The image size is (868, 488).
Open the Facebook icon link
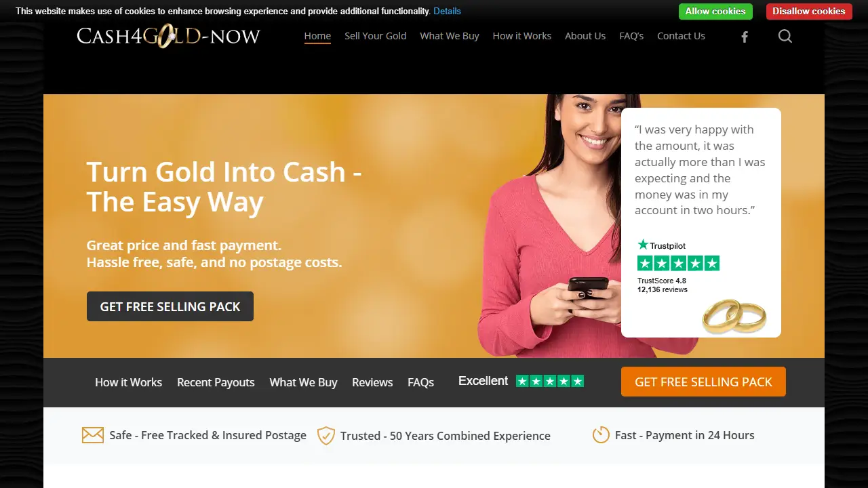745,37
